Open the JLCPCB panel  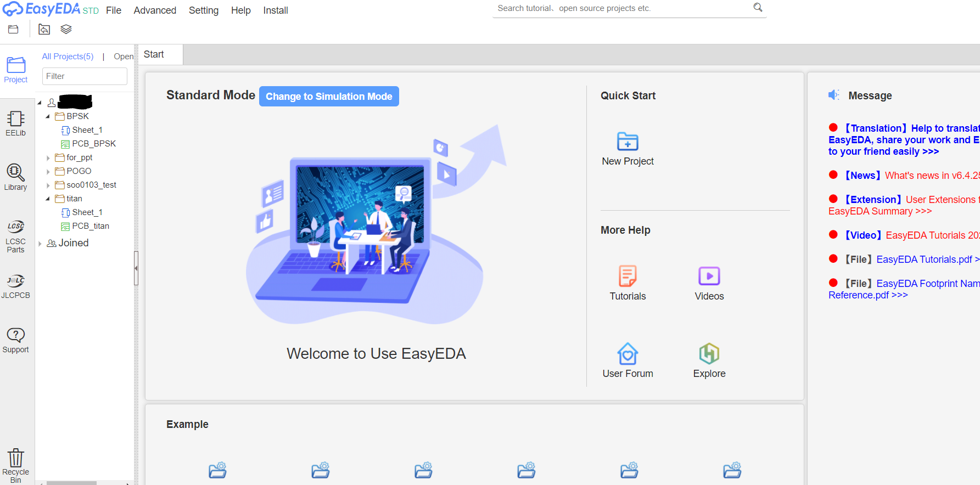tap(16, 286)
